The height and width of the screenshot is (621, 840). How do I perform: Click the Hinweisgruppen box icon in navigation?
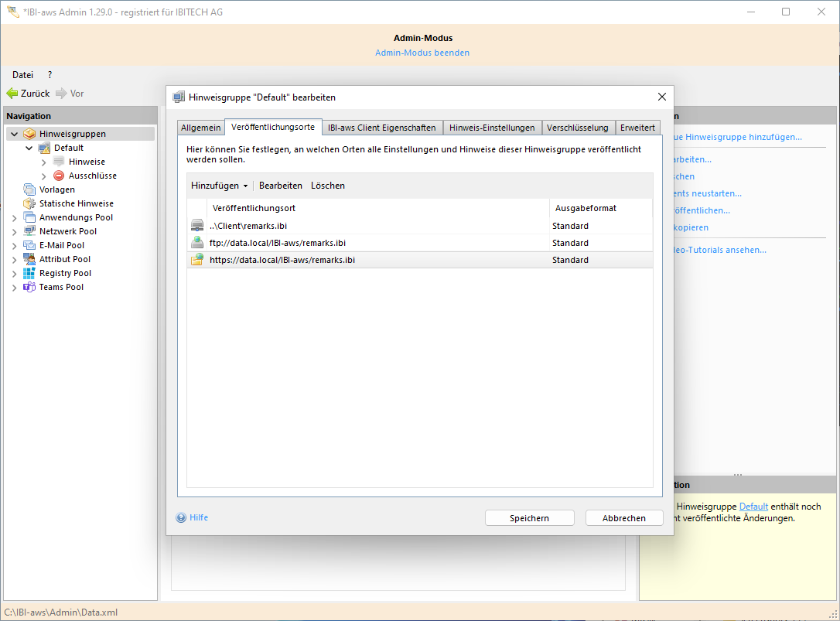point(29,134)
